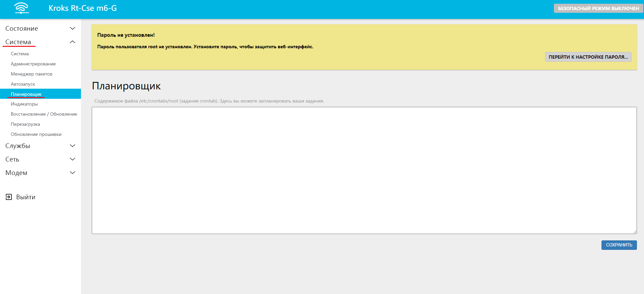Expand the Службы menu chevron
This screenshot has height=294, width=644.
tap(72, 146)
